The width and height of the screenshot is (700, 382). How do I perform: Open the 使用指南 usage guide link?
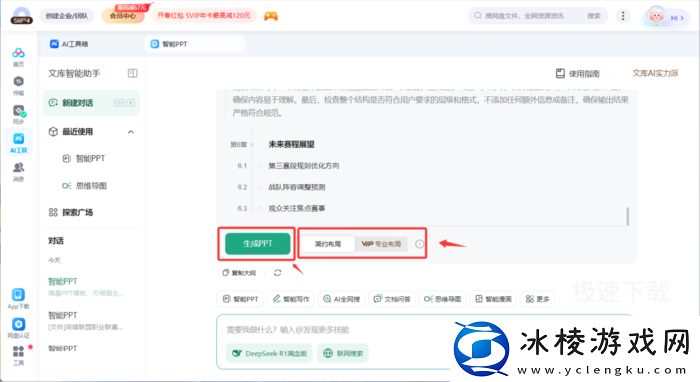[578, 73]
